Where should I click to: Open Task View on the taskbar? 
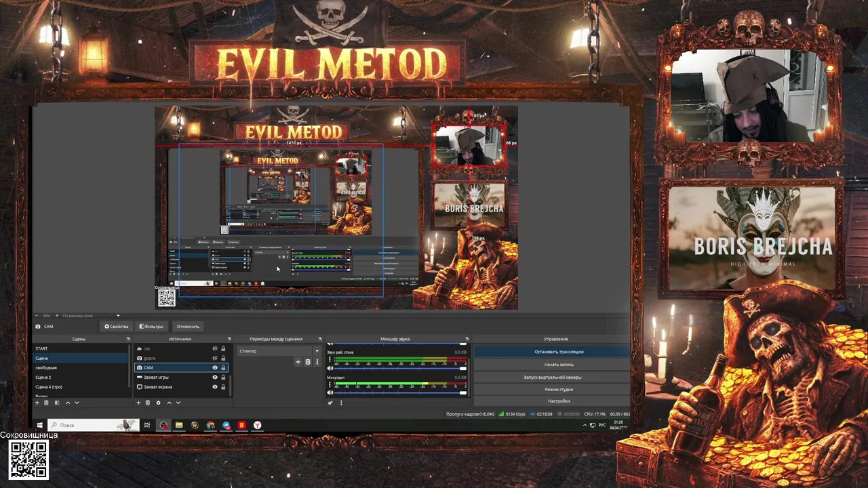coord(147,426)
